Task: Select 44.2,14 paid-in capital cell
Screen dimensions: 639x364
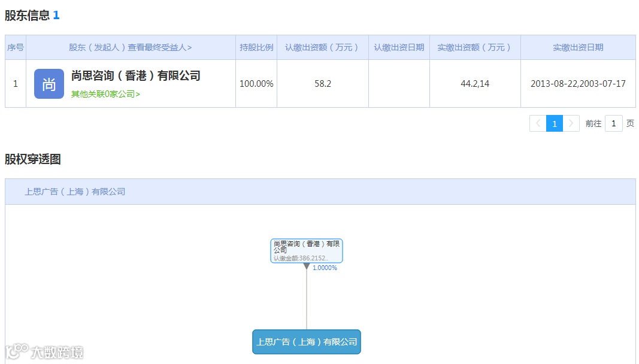Action: coord(475,84)
